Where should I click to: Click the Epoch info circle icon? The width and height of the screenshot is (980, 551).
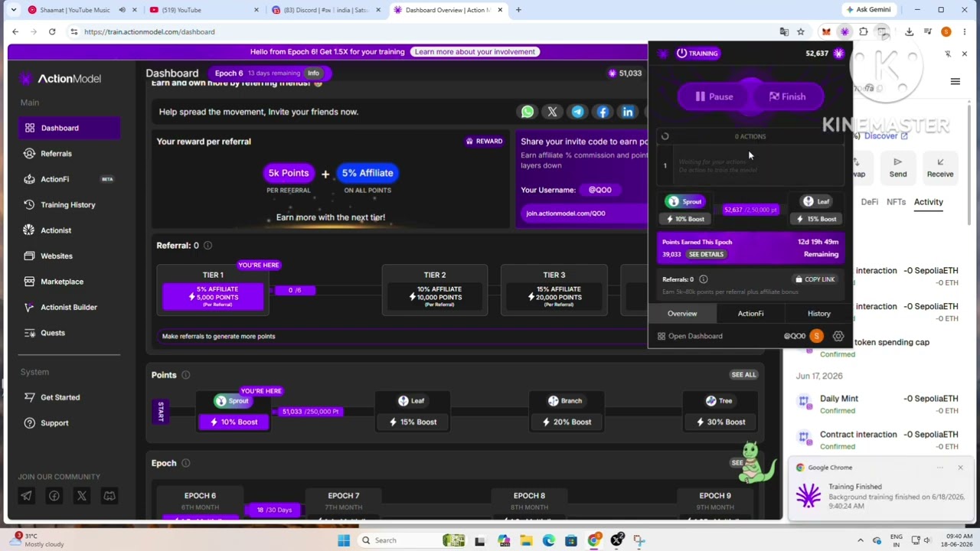185,463
